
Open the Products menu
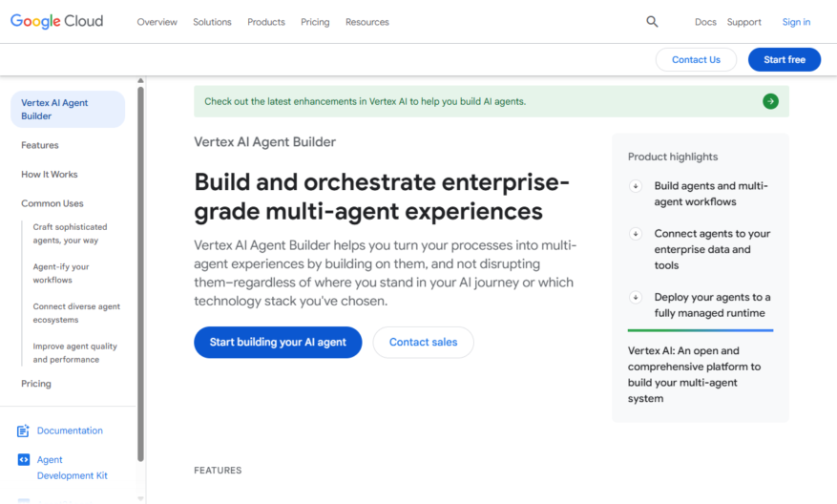click(x=266, y=22)
